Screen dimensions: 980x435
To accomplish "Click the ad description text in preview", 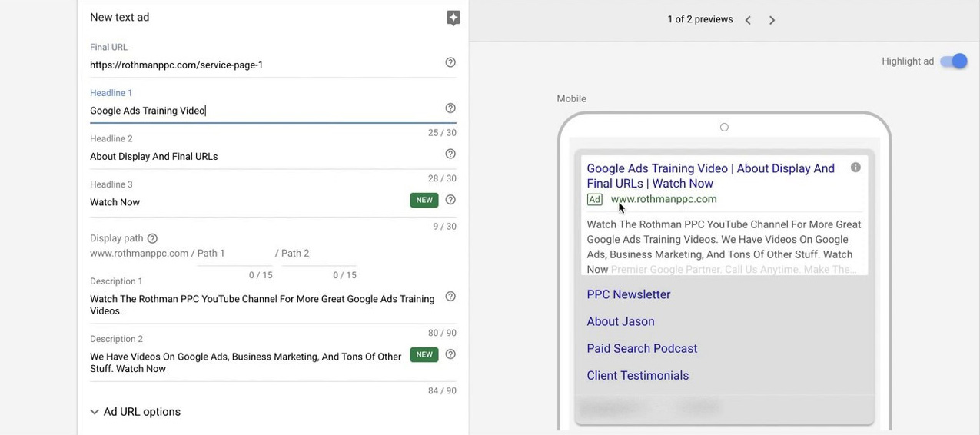I will pyautogui.click(x=723, y=247).
